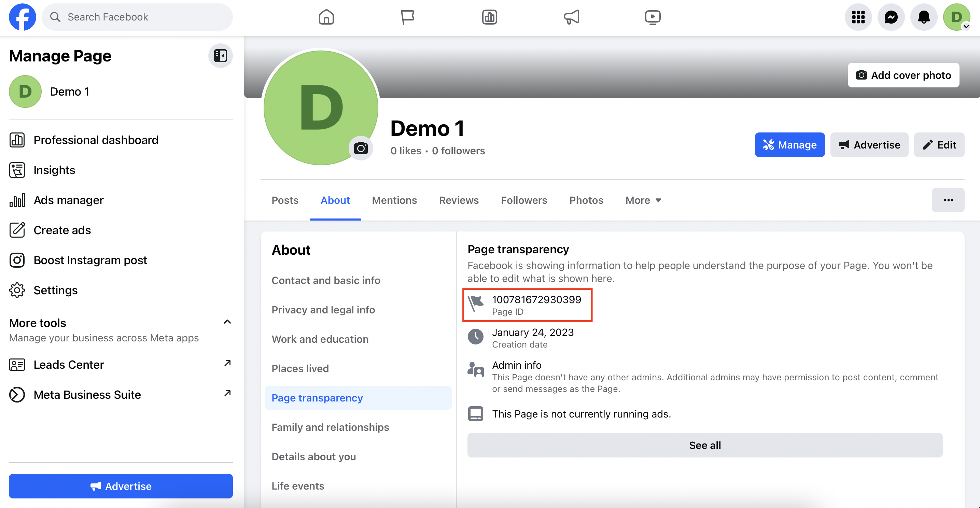Click the Add cover photo button
This screenshot has width=980, height=508.
[x=904, y=75]
